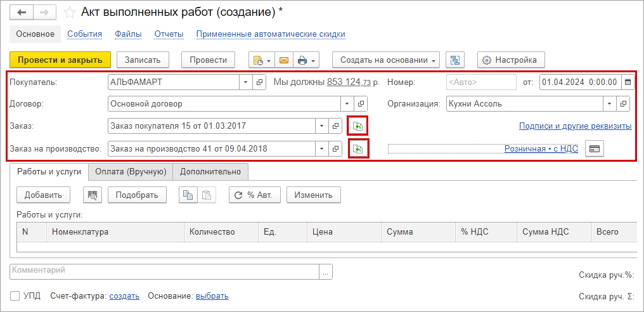The height and width of the screenshot is (312, 644).
Task: Switch to the Оплата (Вручную) tab
Action: point(131,172)
